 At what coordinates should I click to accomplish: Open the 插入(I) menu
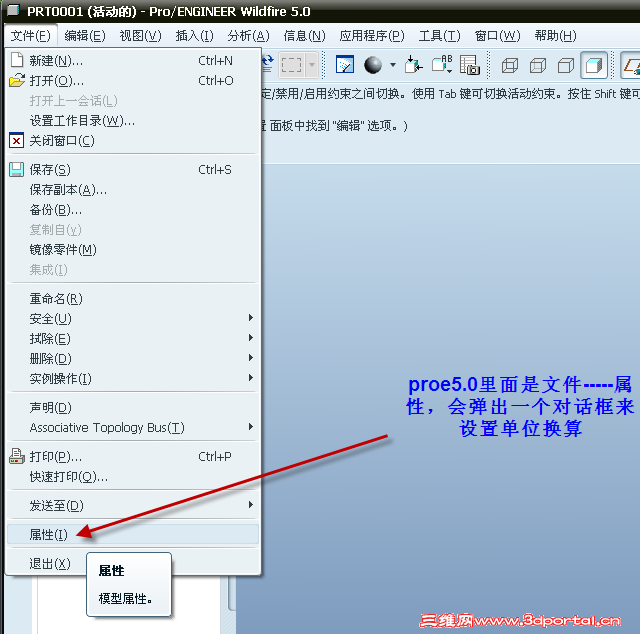pos(194,36)
